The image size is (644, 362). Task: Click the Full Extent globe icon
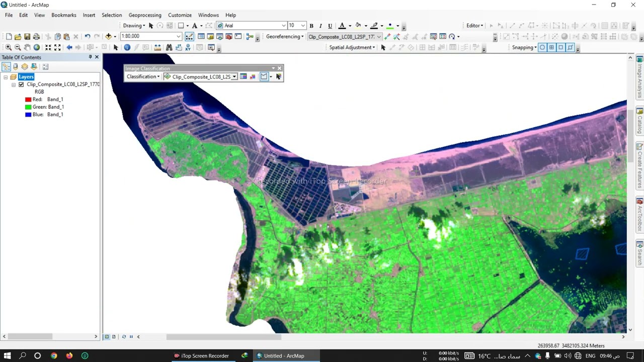click(37, 47)
